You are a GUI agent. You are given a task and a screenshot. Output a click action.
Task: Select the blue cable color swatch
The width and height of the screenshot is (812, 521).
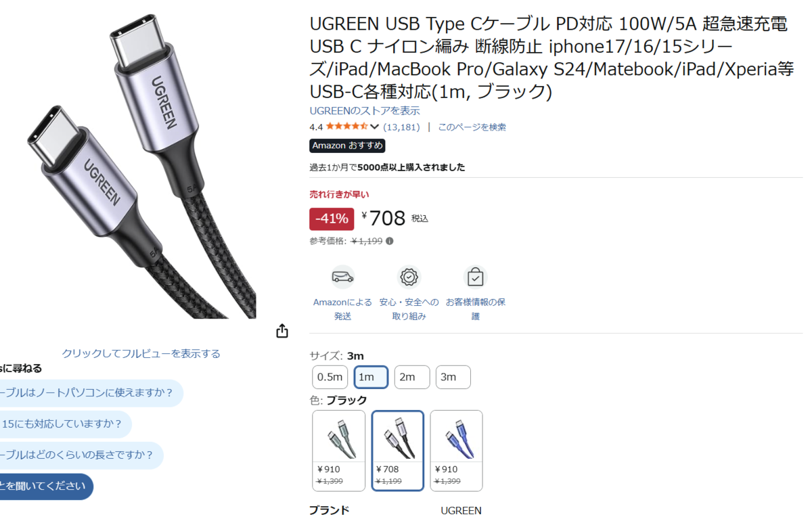click(456, 450)
